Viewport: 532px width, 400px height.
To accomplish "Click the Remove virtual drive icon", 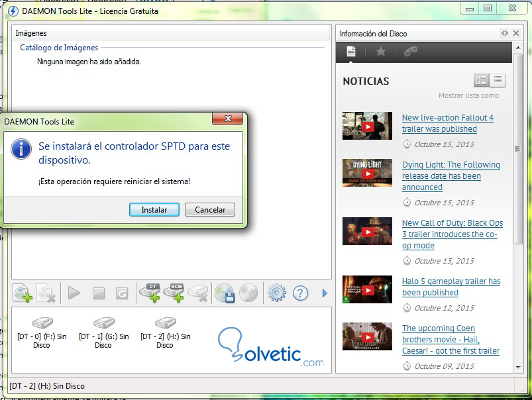I will click(x=198, y=293).
